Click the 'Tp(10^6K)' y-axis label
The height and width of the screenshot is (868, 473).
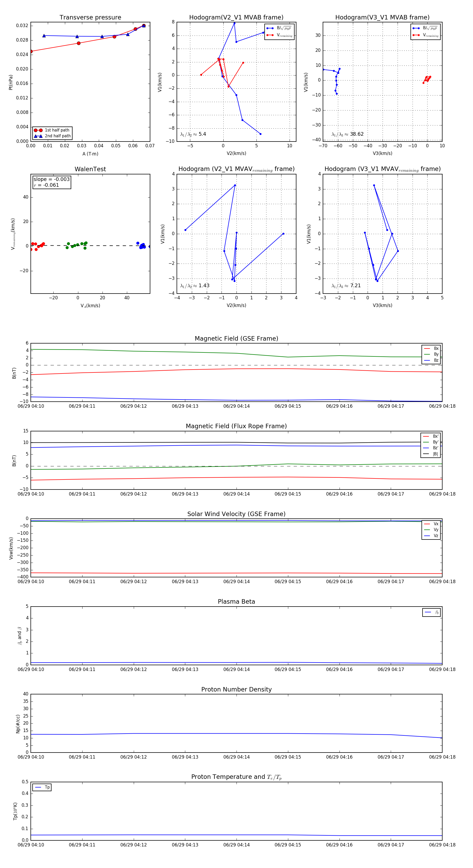[x=15, y=811]
